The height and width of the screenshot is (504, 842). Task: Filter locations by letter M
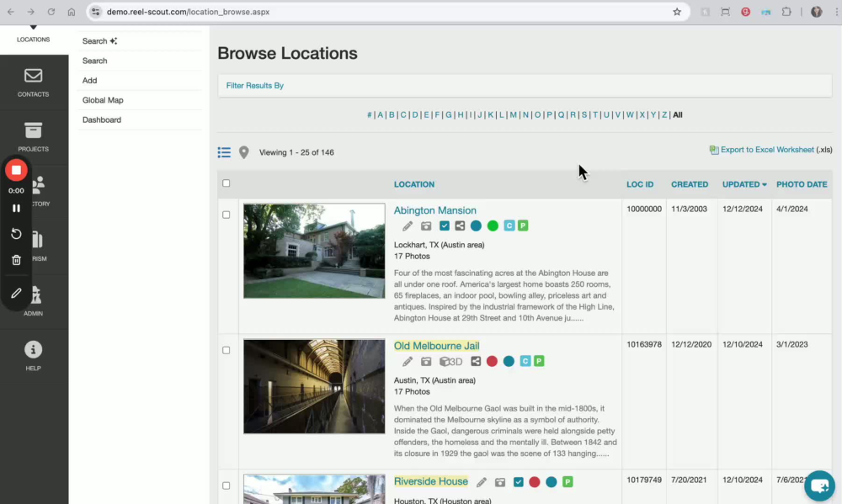pos(514,115)
